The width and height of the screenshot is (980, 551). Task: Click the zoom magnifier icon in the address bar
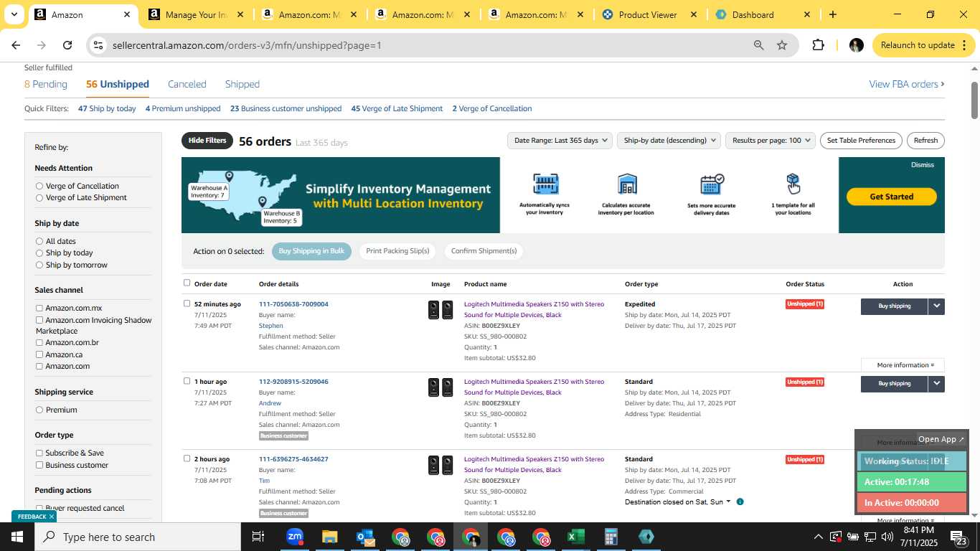tap(758, 45)
